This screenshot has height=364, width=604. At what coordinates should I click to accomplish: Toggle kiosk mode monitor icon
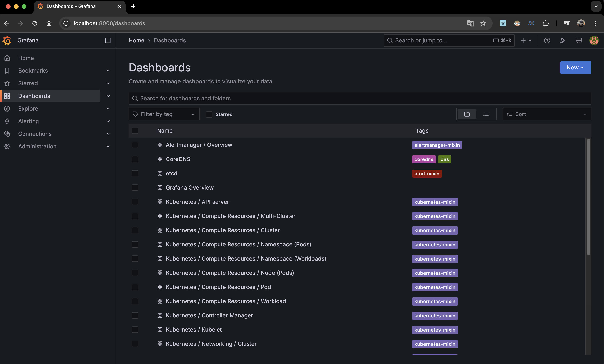(x=579, y=40)
